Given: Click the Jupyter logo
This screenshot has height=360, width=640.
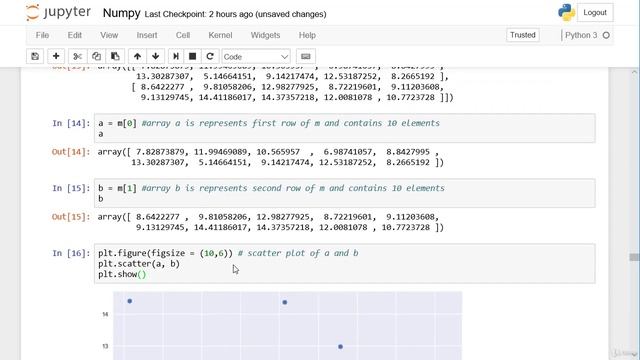Looking at the screenshot, I should tap(58, 13).
